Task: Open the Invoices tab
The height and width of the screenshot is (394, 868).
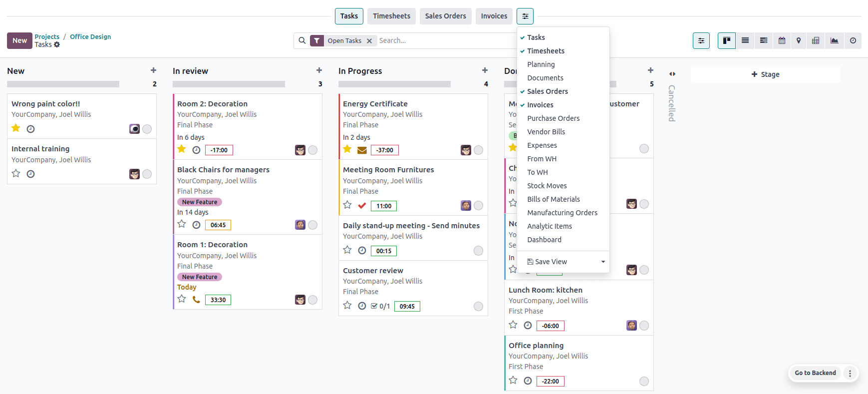Action: click(x=494, y=16)
